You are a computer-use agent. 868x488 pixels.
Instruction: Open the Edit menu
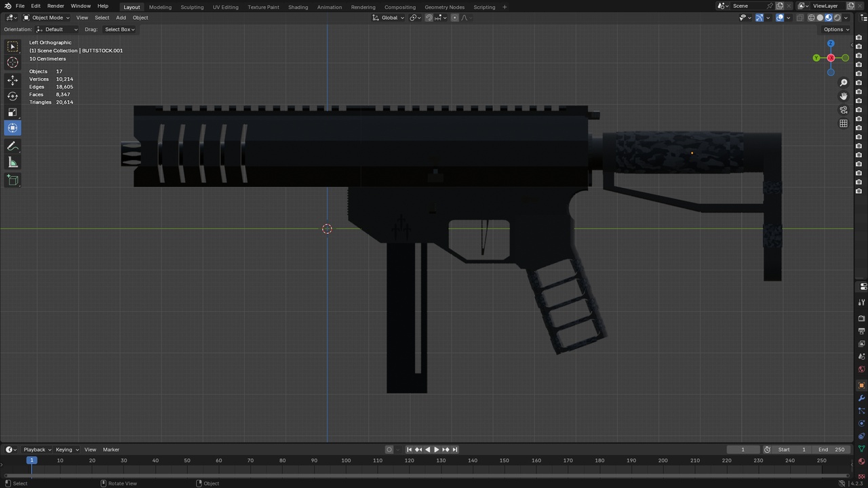click(35, 6)
